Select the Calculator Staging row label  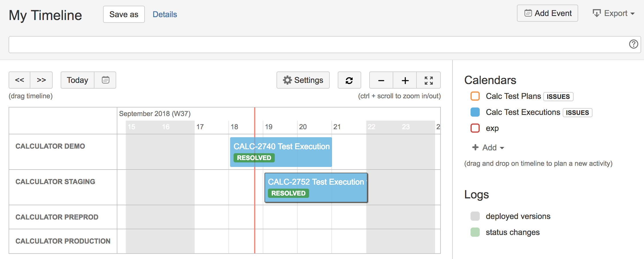point(55,182)
